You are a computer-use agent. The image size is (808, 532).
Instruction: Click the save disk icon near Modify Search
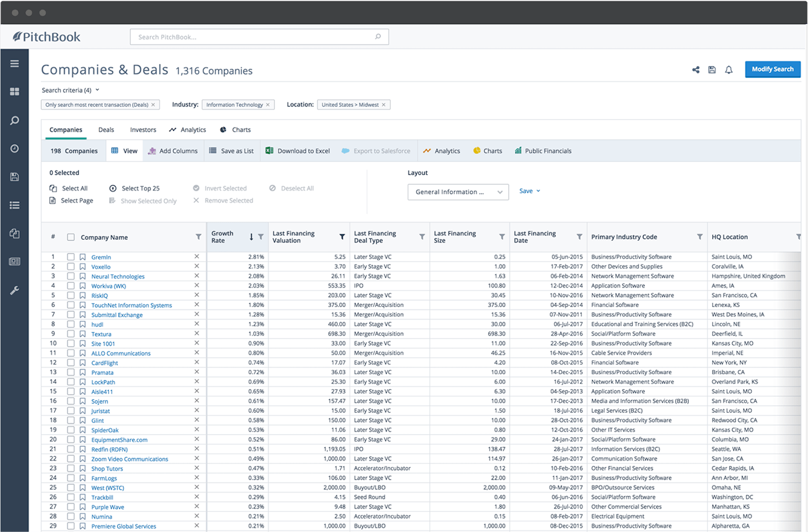tap(712, 70)
